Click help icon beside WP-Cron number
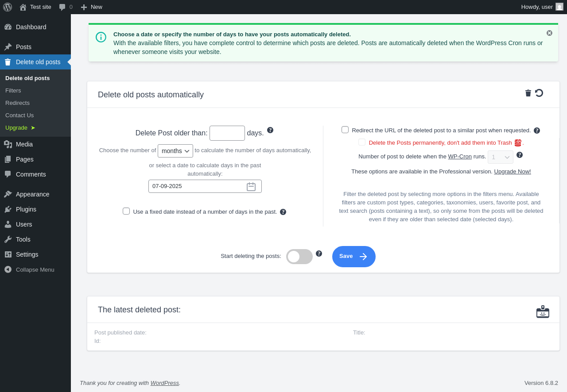 (520, 155)
